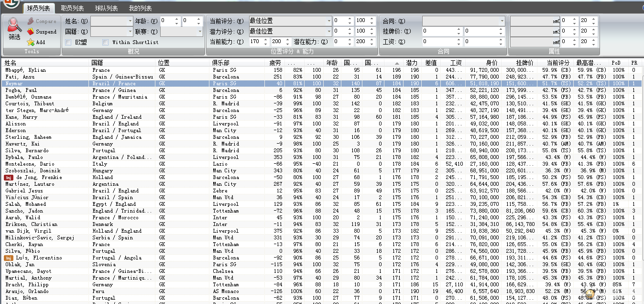Viewport: 644px width, 304px height.
Task: Select the van Dijk, Virgil row
Action: [x=322, y=231]
